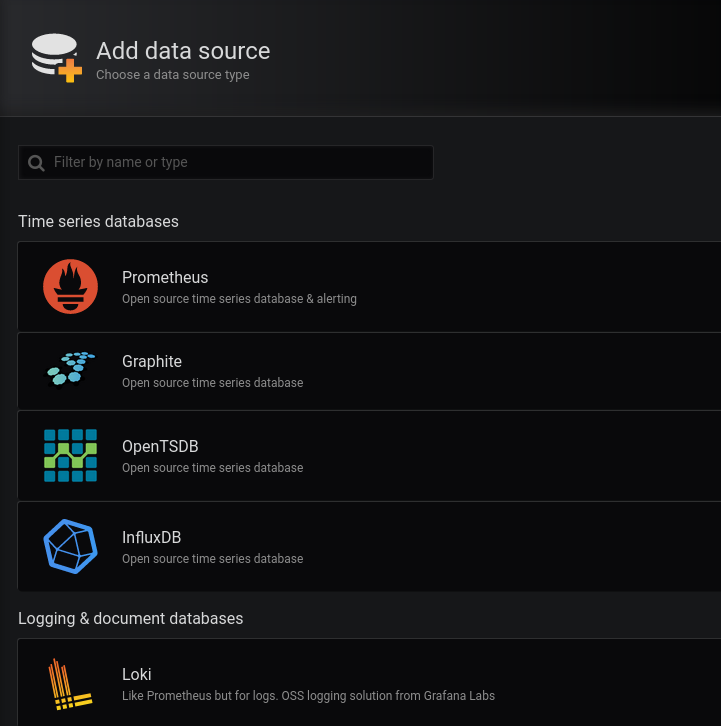Click the magnifier icon in filter box

pyautogui.click(x=36, y=163)
